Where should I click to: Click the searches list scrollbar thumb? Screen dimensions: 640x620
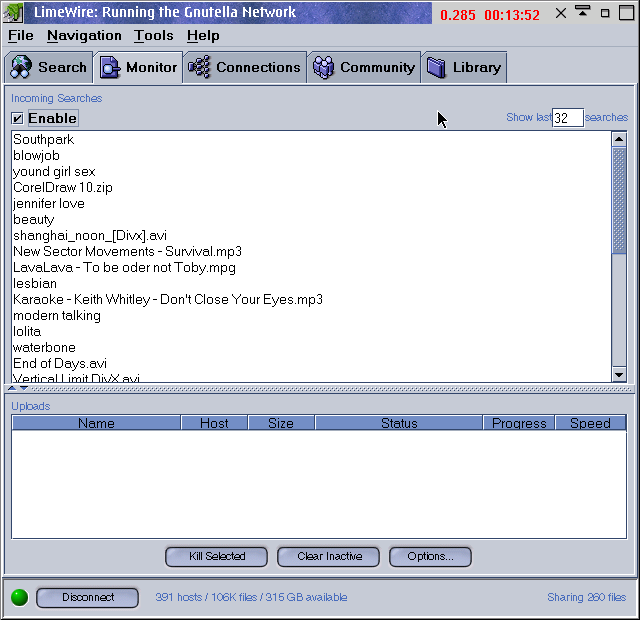point(619,200)
